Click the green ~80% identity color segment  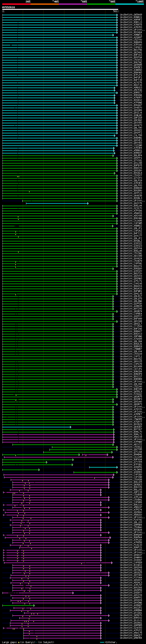pyautogui.click(x=101, y=4)
